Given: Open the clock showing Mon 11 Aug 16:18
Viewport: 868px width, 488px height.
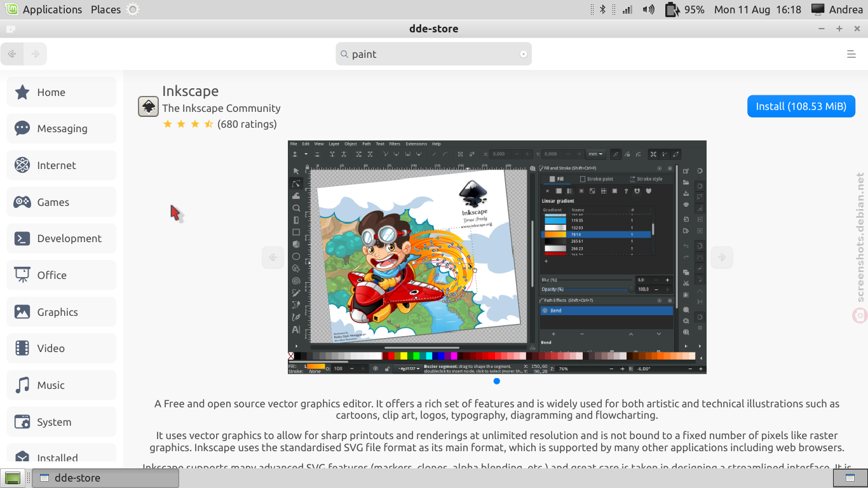Looking at the screenshot, I should click(x=757, y=10).
